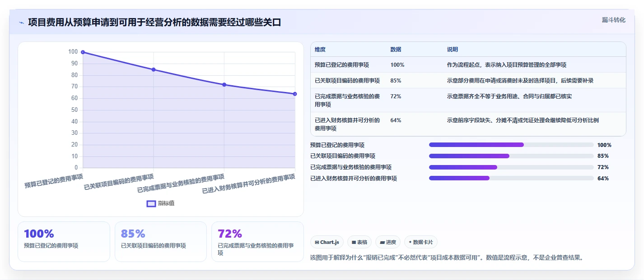Click description 作为流程起点，表示纳入项目预算管理的全部事项
Screen dimensions: 644x280
507,65
